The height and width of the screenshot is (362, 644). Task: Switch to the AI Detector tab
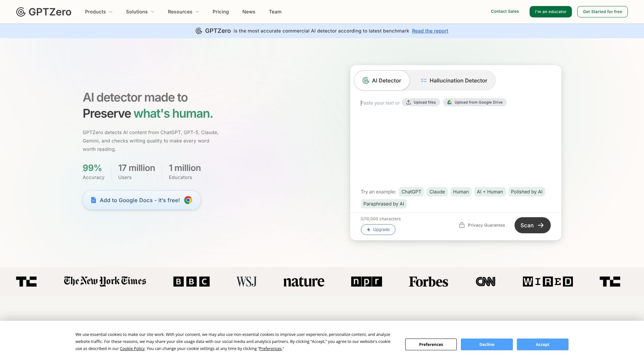click(x=382, y=80)
